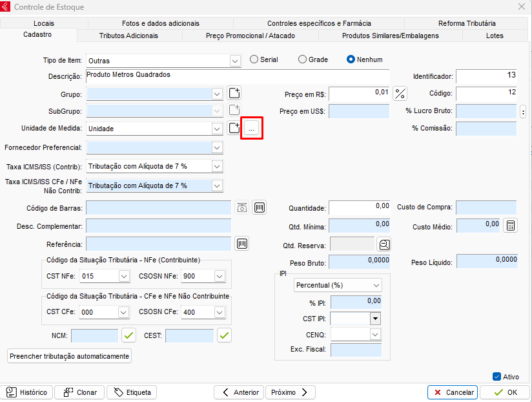The image size is (532, 402).
Task: Open the CST IPI dropdown
Action: point(375,319)
